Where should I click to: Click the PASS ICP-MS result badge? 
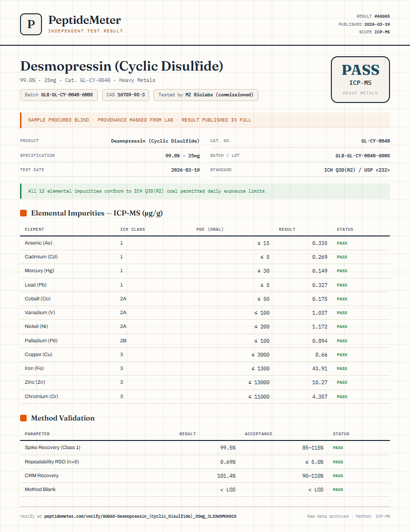(x=360, y=80)
